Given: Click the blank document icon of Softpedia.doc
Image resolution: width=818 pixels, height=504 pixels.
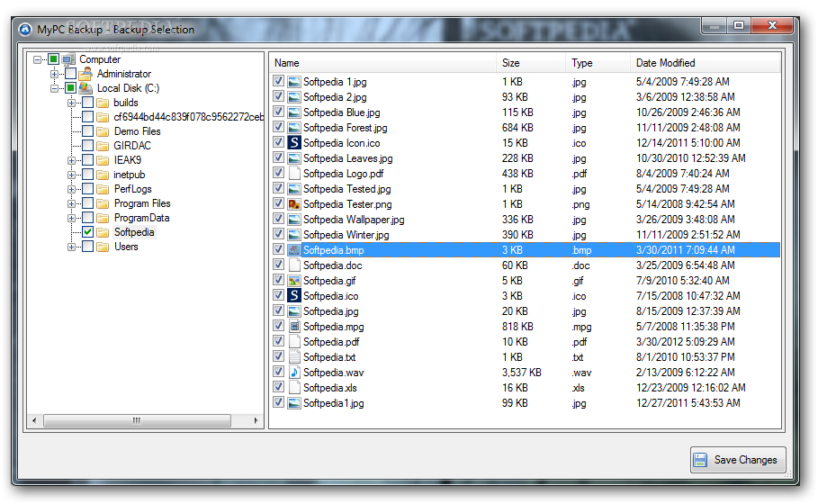Looking at the screenshot, I should (x=294, y=265).
